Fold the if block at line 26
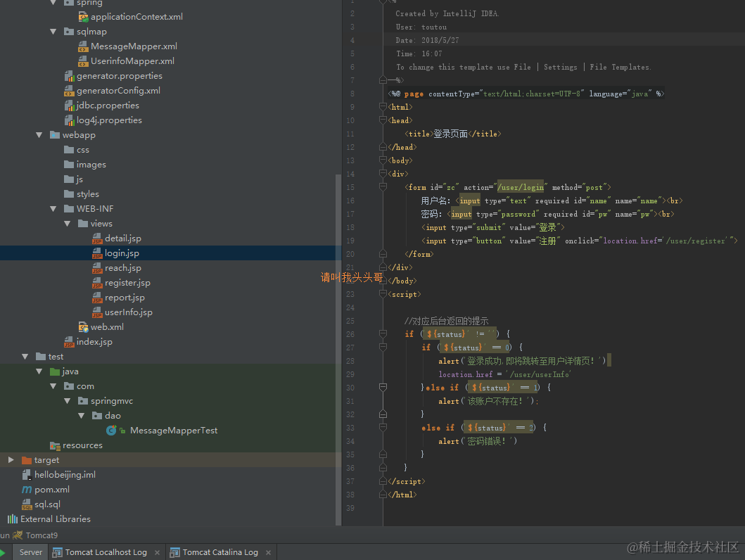 [383, 334]
